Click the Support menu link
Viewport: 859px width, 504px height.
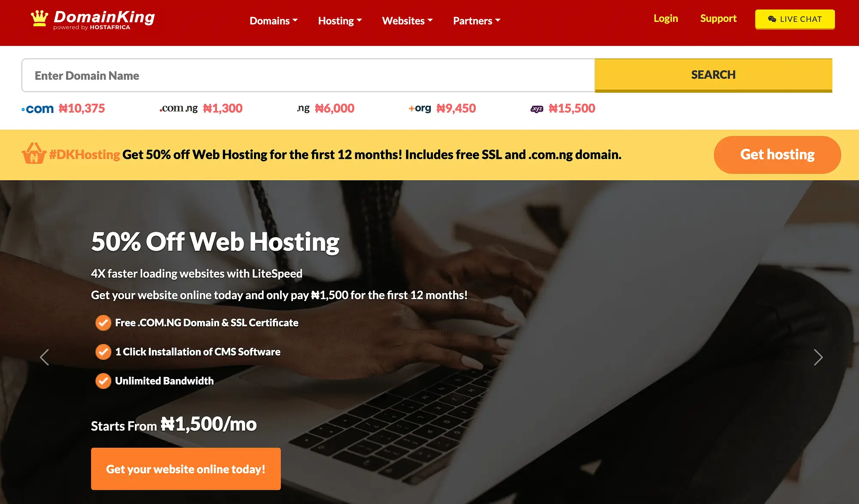[x=719, y=18]
